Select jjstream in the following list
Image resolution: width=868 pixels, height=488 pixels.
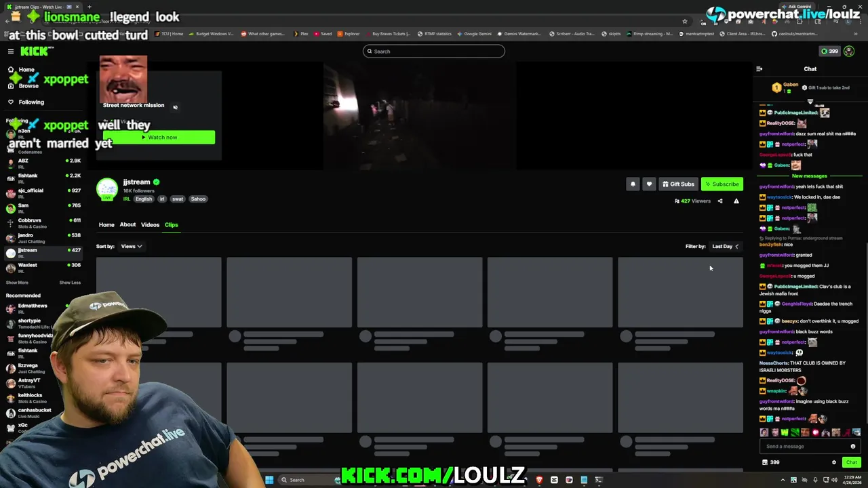point(43,252)
